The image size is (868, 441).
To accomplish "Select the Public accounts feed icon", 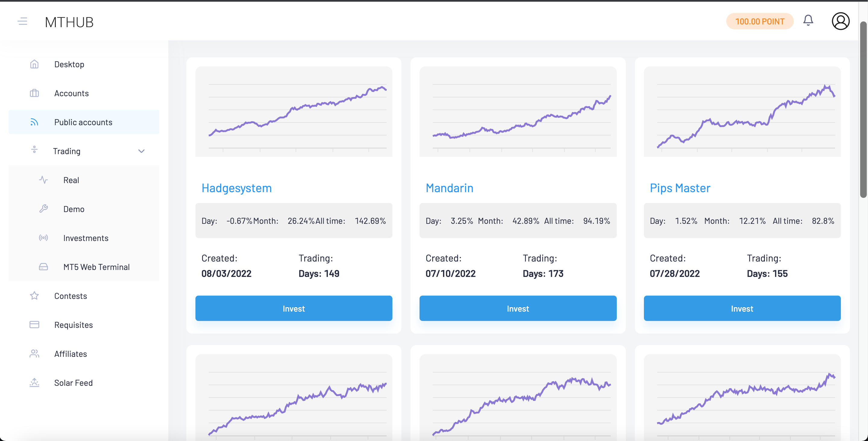I will click(34, 122).
